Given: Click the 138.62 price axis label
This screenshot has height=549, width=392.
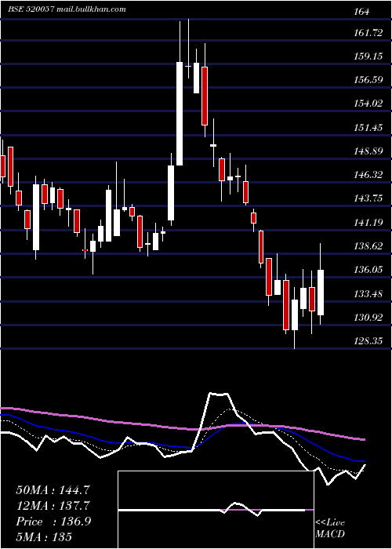Looking at the screenshot, I should 368,246.
